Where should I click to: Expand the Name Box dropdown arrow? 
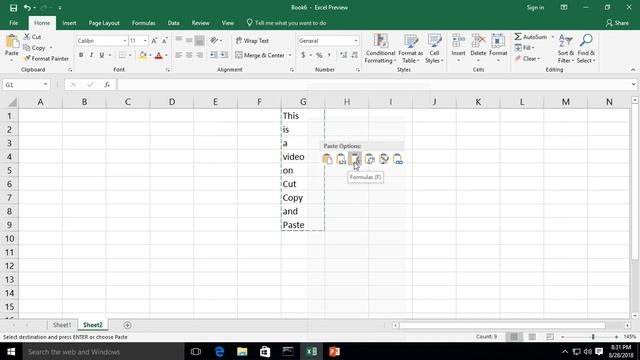(45, 84)
